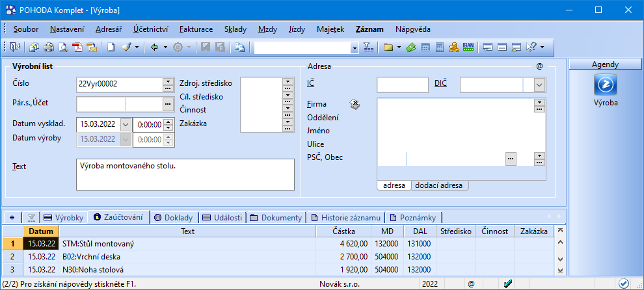This screenshot has height=290, width=644.
Task: Click the copy record icon
Action: (240, 47)
